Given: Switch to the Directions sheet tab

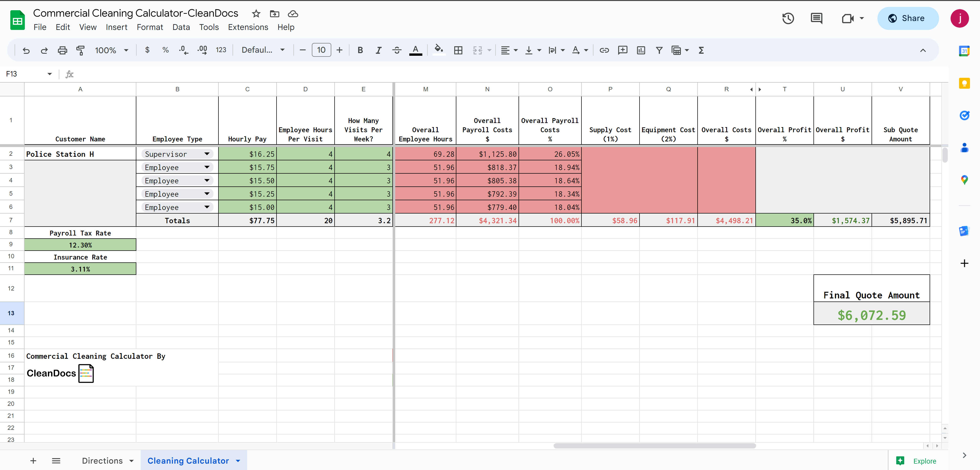Looking at the screenshot, I should pos(102,461).
